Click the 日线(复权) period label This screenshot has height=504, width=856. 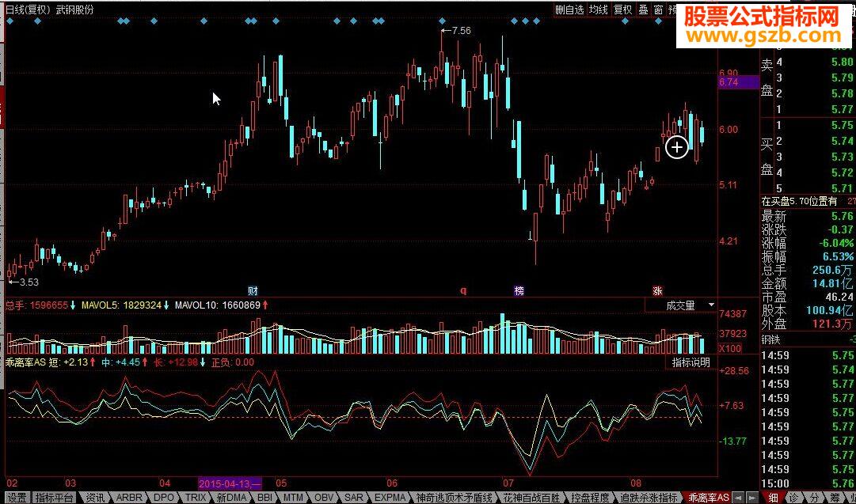coord(29,9)
